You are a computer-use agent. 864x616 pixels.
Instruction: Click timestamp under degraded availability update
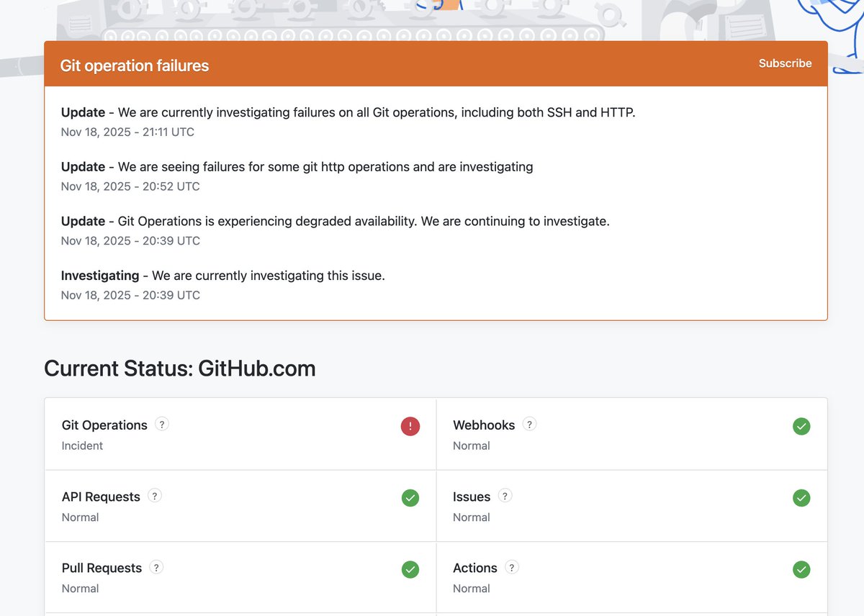[x=130, y=240]
